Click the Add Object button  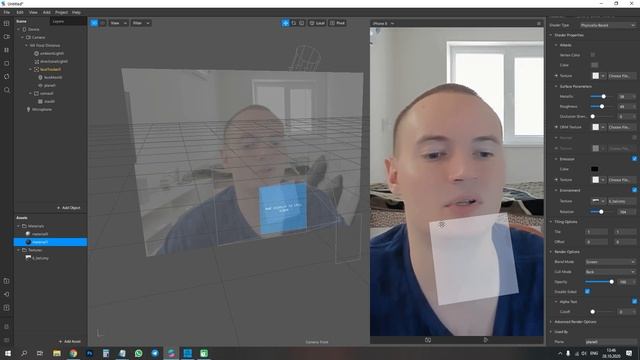point(69,208)
